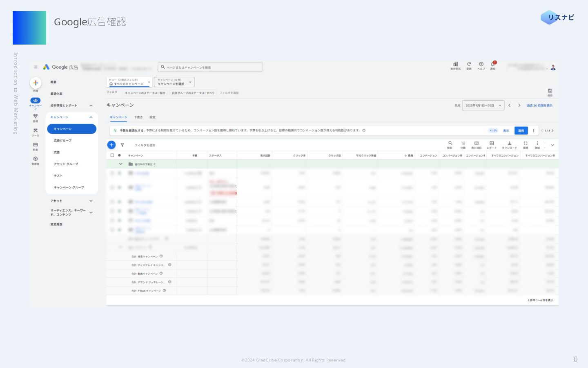This screenshot has width=588, height=368.
Task: Open the 表示項目 (Columns) icon
Action: pos(476,144)
